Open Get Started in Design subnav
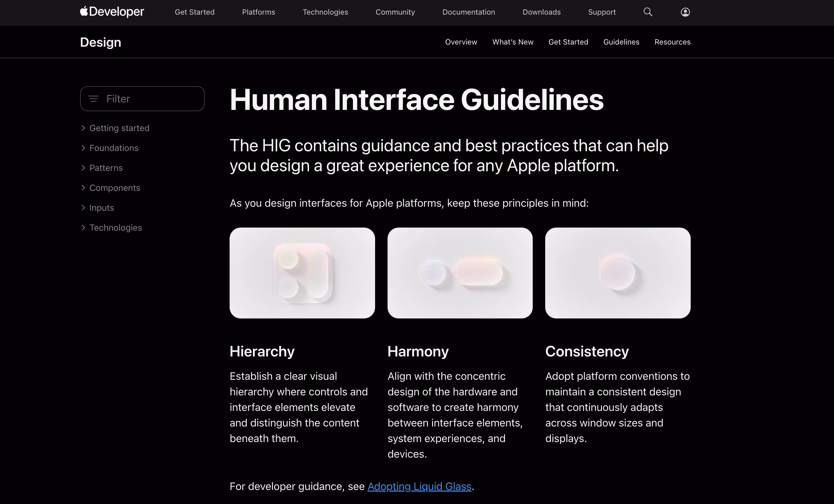 pos(568,42)
